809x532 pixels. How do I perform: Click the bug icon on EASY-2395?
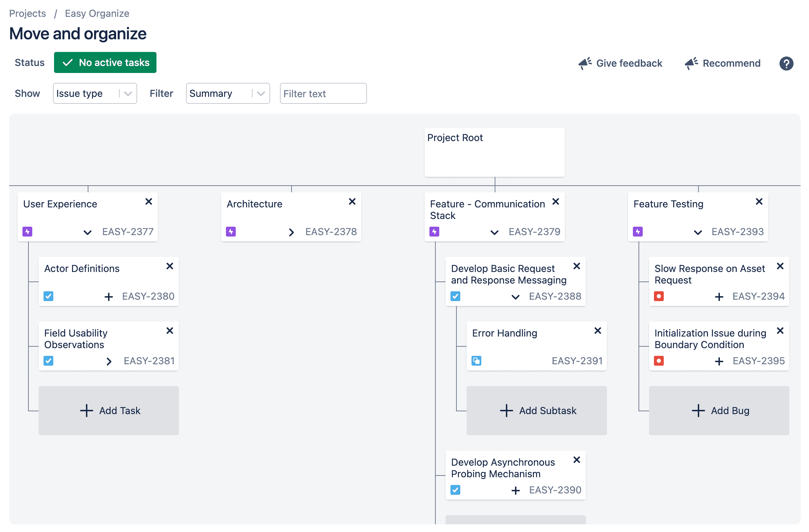click(x=659, y=361)
